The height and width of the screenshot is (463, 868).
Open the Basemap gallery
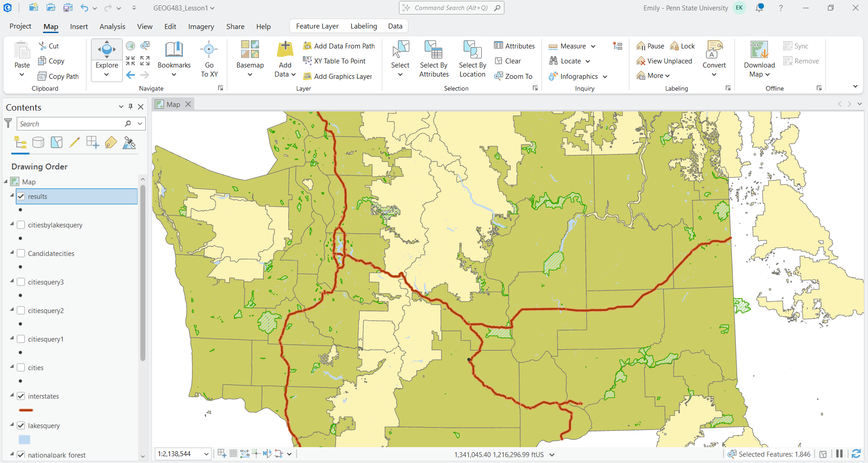(x=250, y=59)
